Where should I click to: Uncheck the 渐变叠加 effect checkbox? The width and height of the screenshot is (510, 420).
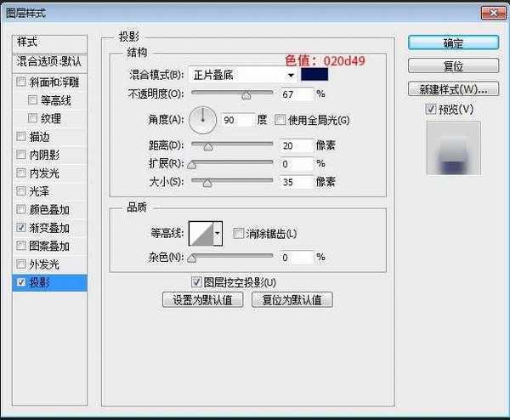[21, 228]
